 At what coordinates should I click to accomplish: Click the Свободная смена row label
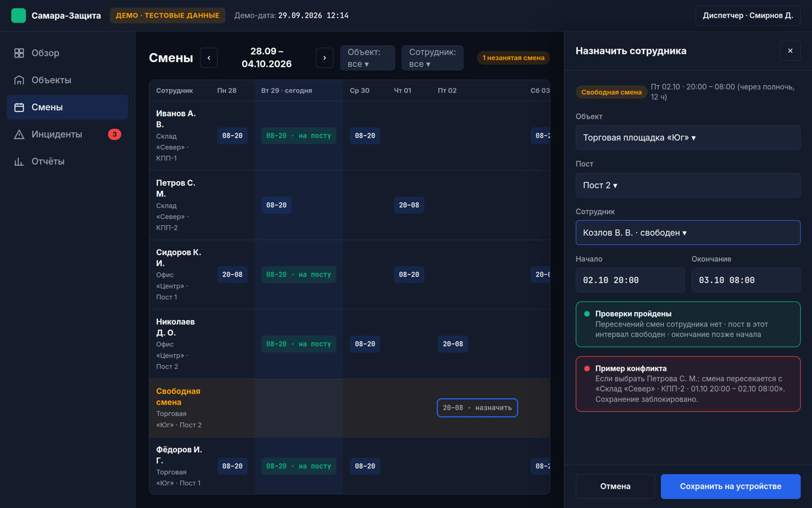178,396
